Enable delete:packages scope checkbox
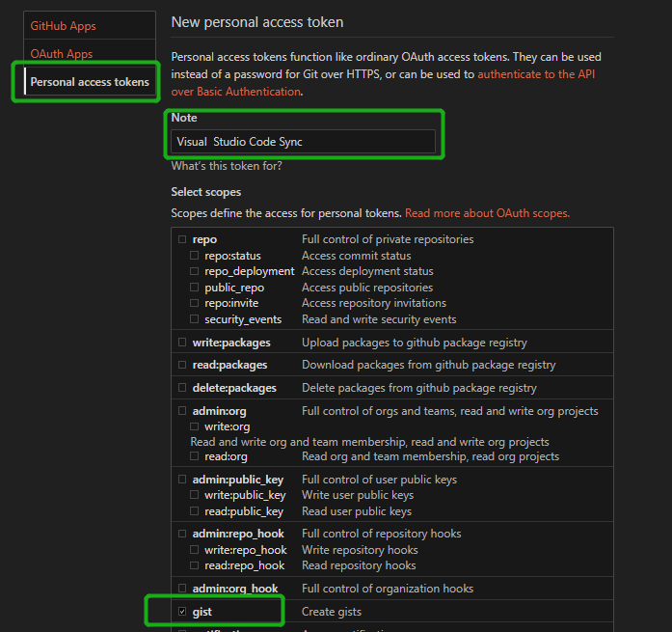The height and width of the screenshot is (632, 672). pos(182,388)
